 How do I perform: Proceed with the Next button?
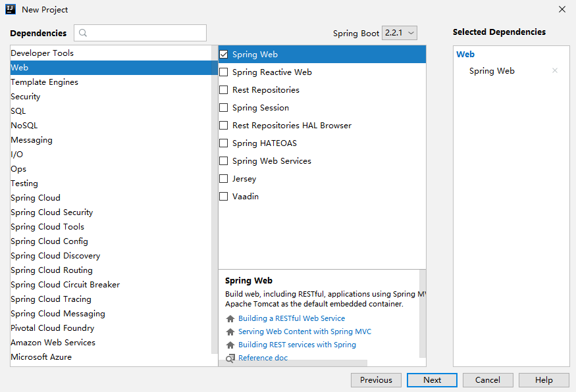point(432,380)
